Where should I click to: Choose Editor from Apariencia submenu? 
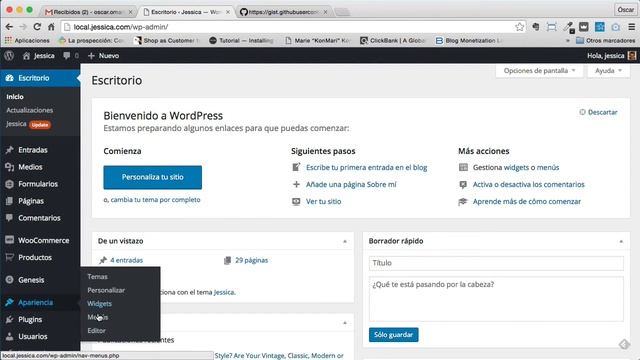(96, 331)
